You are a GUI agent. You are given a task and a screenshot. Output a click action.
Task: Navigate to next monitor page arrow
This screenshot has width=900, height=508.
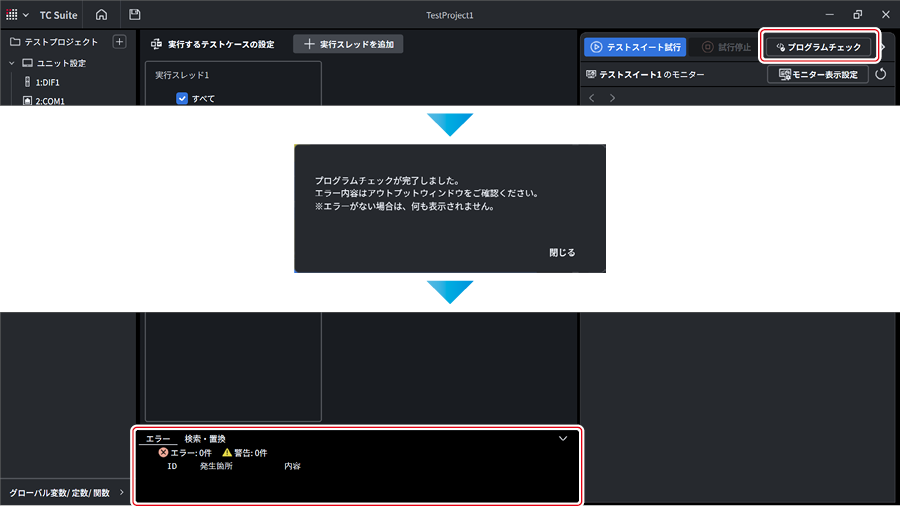(612, 98)
